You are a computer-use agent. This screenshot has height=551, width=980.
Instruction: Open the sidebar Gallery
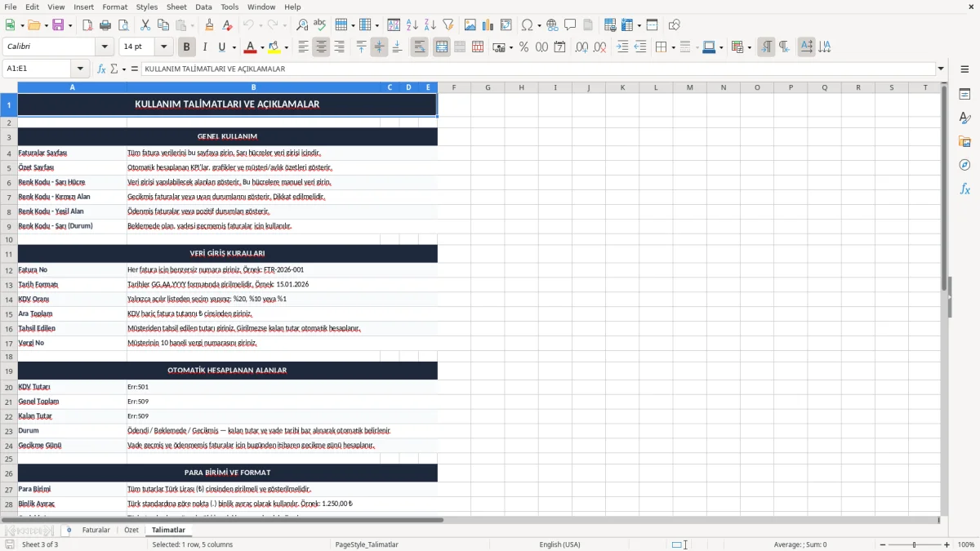[964, 142]
